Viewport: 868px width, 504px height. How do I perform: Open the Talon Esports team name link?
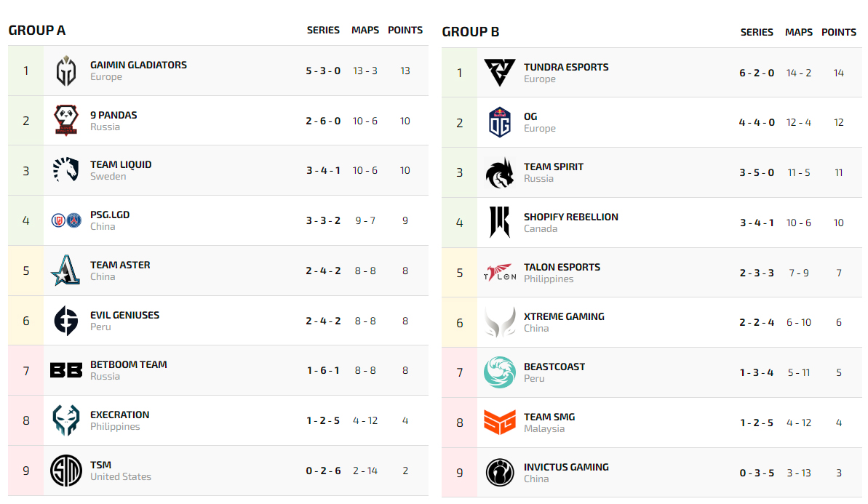click(x=562, y=267)
